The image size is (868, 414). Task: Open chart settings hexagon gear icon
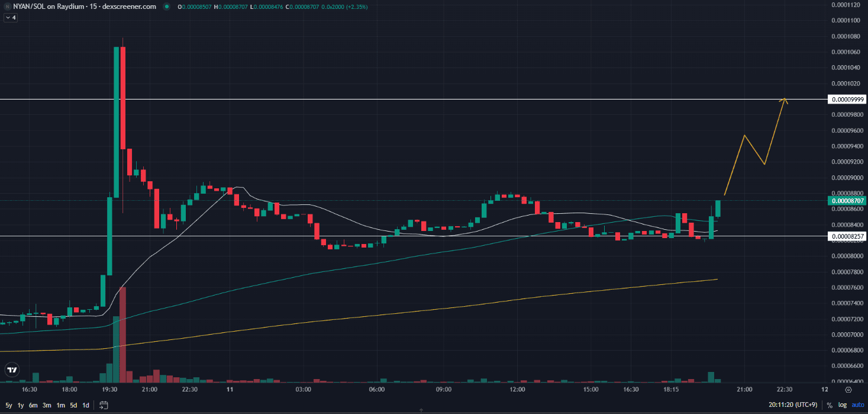pos(848,390)
